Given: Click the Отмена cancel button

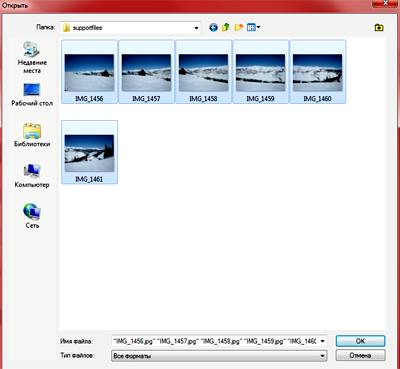Looking at the screenshot, I should point(360,355).
